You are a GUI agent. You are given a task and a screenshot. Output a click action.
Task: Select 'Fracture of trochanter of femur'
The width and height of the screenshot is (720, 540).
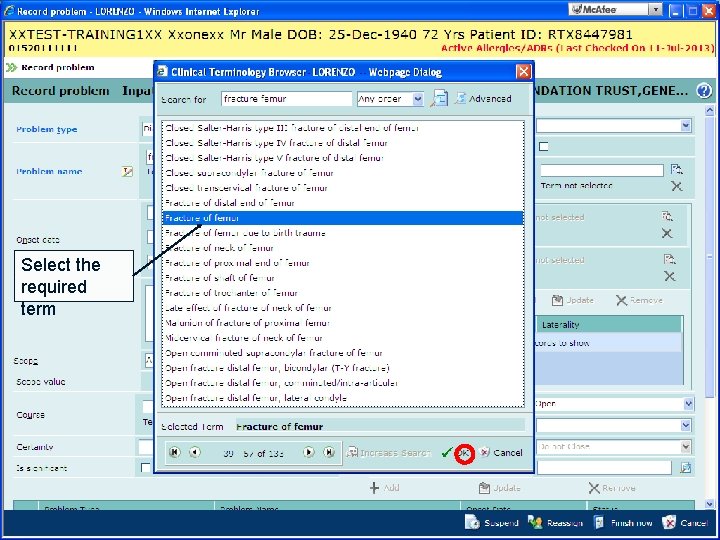pos(343,293)
